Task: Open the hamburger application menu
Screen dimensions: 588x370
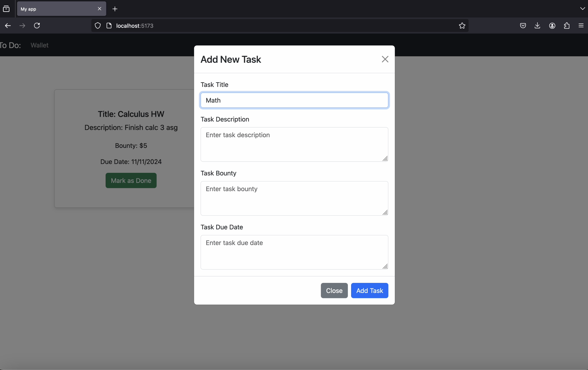Action: (581, 26)
